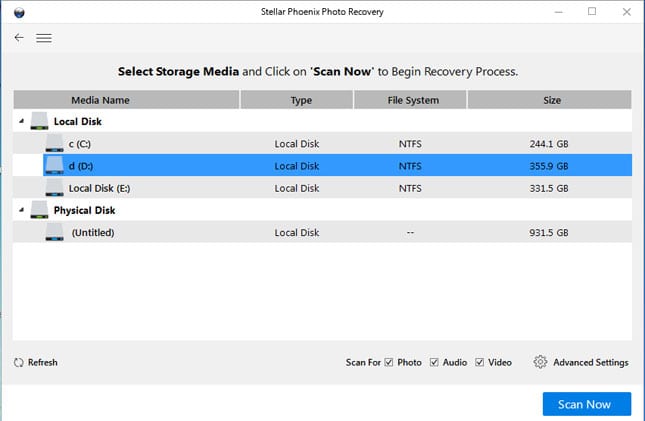Click the Type column header
The width and height of the screenshot is (645, 421).
[301, 100]
